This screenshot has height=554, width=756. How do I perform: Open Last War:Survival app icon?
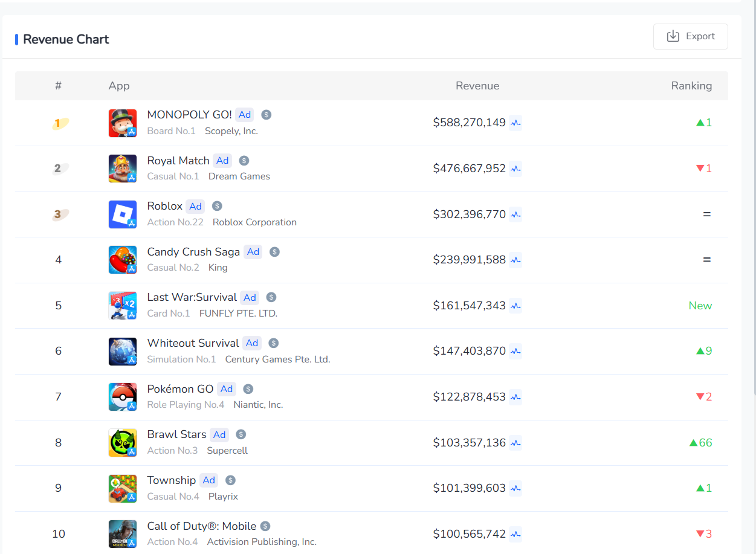tap(123, 306)
